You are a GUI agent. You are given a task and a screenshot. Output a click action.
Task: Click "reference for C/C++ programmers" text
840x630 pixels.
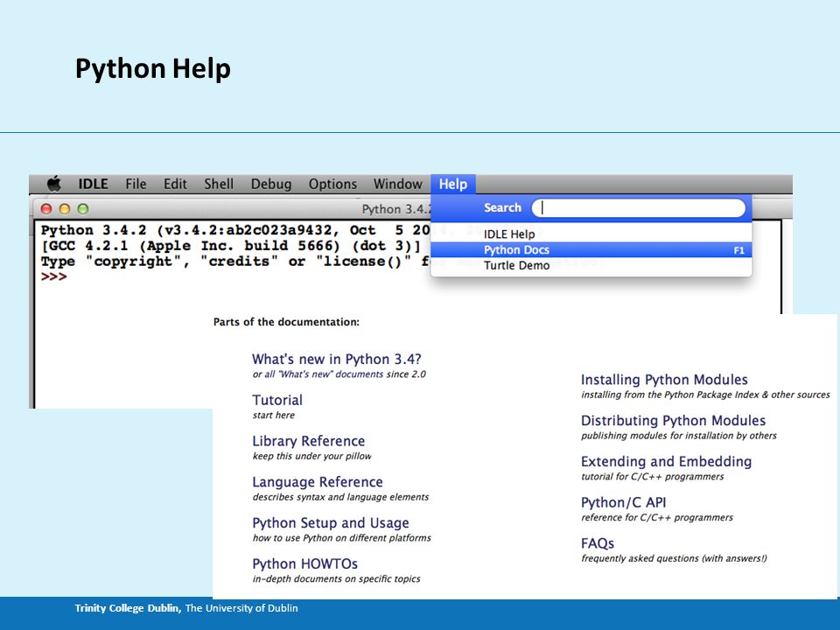click(657, 517)
